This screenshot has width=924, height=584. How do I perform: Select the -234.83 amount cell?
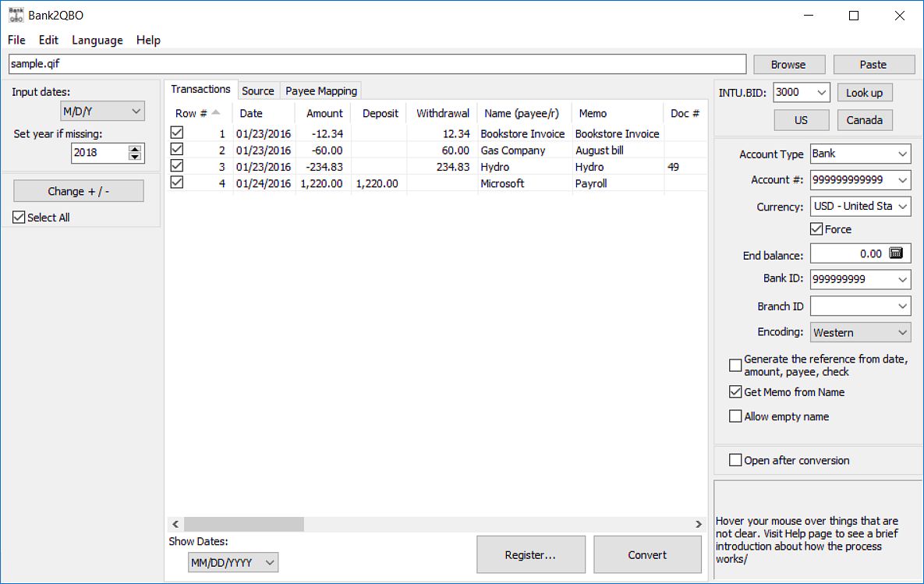point(324,167)
